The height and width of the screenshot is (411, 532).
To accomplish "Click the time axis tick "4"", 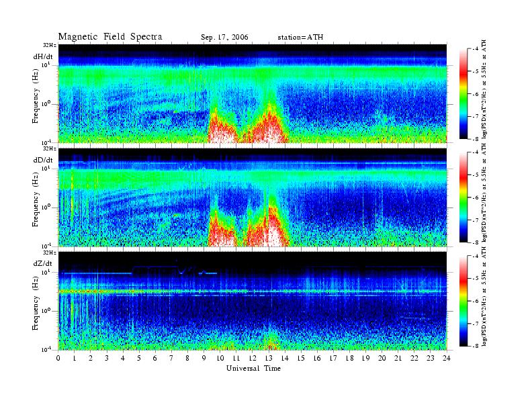I will pyautogui.click(x=123, y=358).
